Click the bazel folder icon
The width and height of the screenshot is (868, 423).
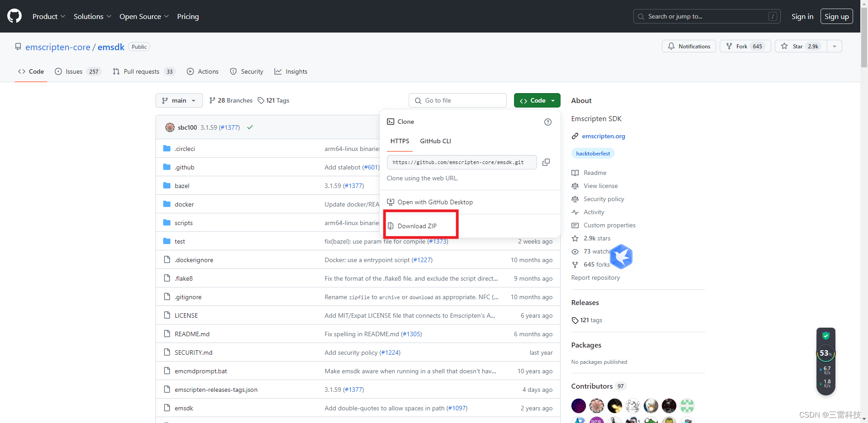tap(167, 185)
